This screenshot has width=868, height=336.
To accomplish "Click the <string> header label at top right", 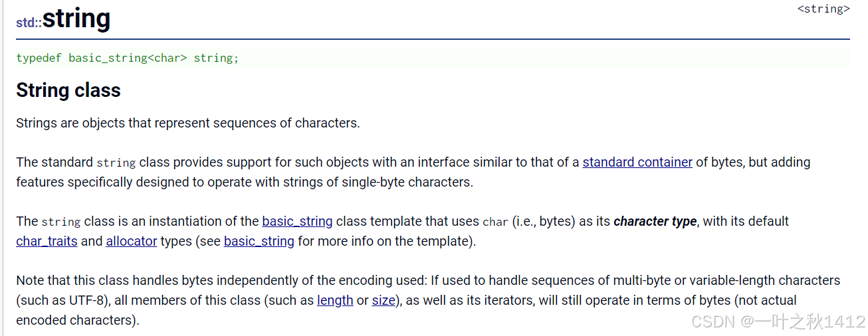I will coord(823,9).
